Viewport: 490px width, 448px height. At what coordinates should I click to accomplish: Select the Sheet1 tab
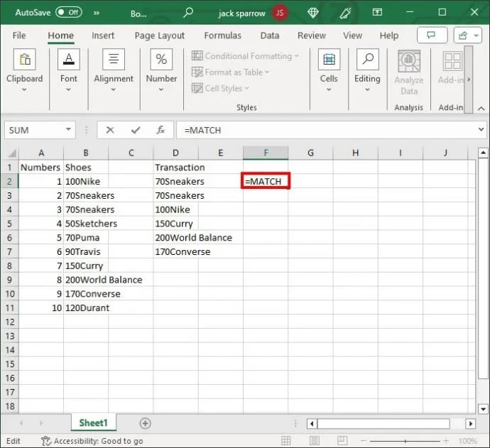point(94,423)
